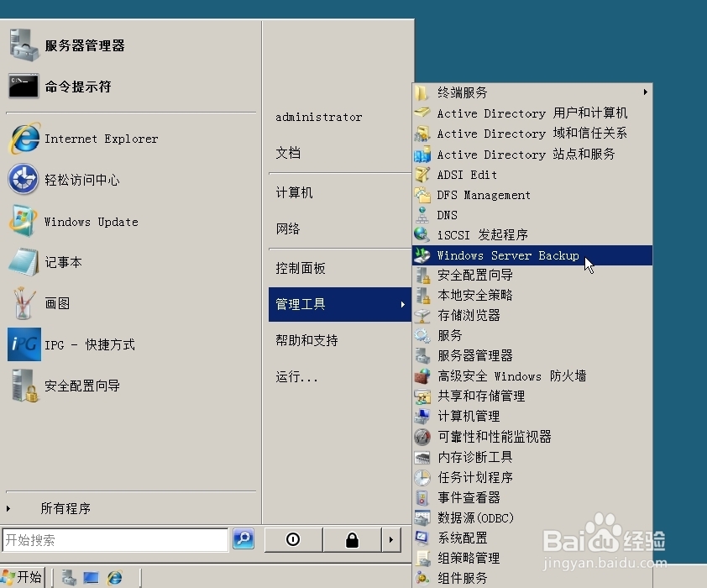Click the Active Directory 站点和服务 icon
The width and height of the screenshot is (707, 588).
click(422, 155)
